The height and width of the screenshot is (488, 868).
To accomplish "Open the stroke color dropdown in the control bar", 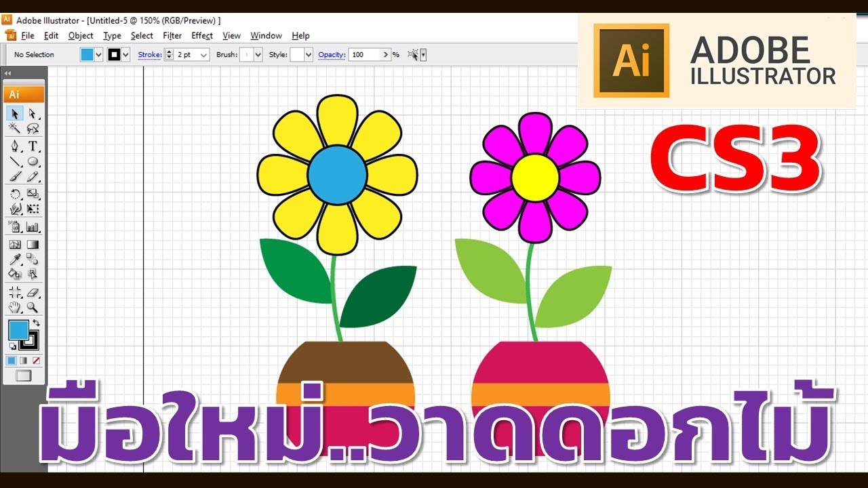I will pos(126,55).
